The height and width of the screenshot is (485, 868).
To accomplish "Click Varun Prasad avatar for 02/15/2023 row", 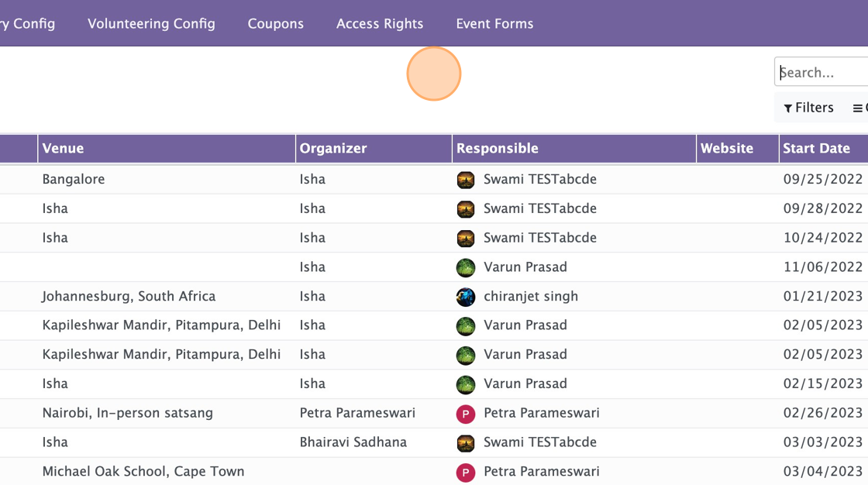I will point(466,385).
